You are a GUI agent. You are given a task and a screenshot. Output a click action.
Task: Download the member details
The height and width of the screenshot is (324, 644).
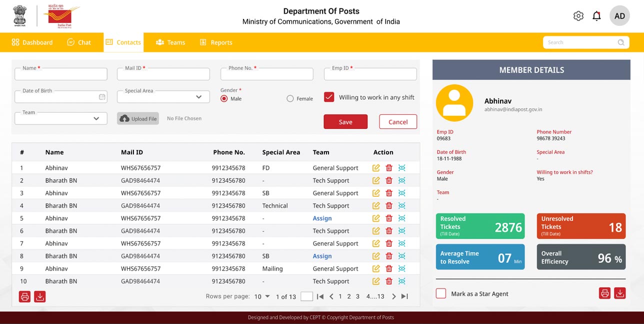620,294
